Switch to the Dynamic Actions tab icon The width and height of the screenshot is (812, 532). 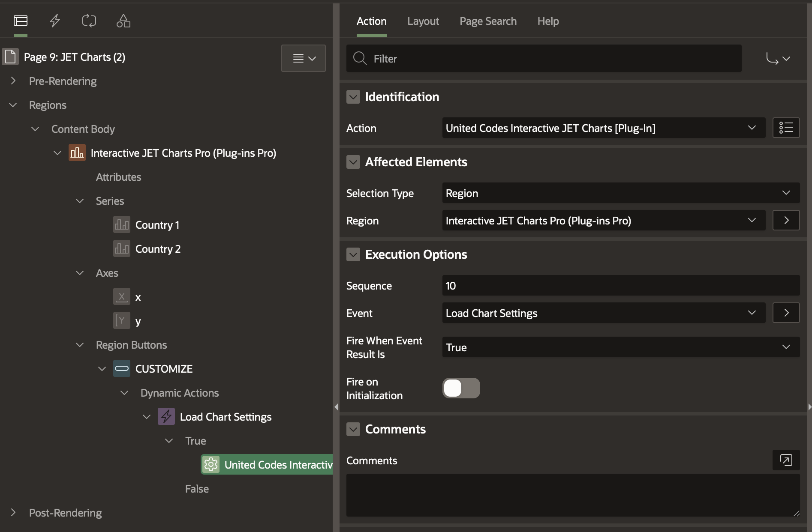coord(55,21)
